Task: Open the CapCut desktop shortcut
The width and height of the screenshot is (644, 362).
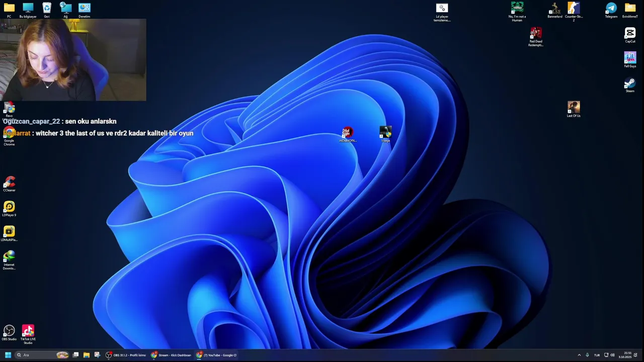Action: [630, 35]
